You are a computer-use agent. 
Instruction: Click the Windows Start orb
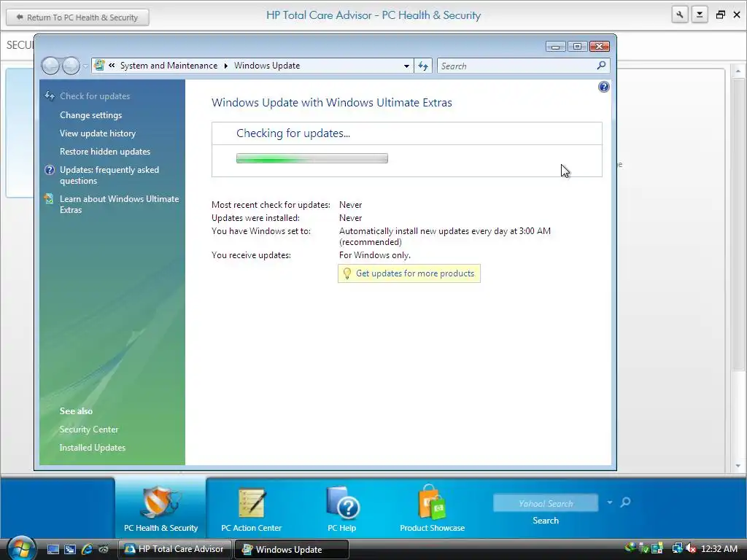tap(21, 548)
